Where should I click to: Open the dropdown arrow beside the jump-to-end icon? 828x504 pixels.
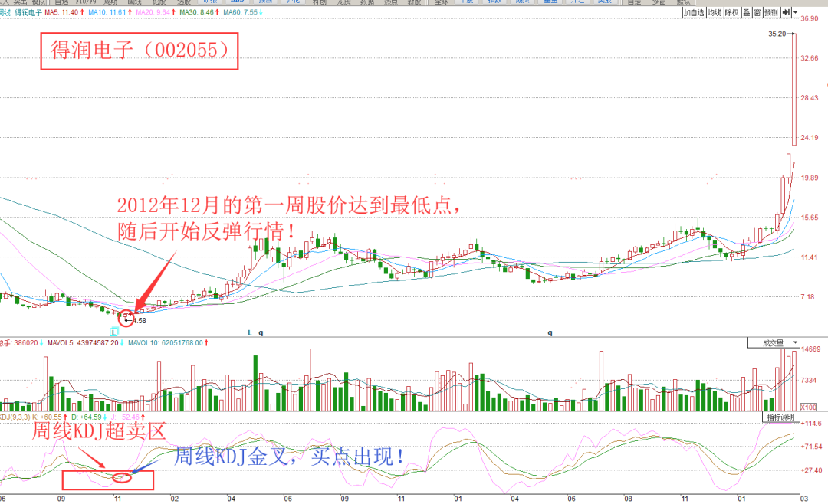(x=795, y=12)
